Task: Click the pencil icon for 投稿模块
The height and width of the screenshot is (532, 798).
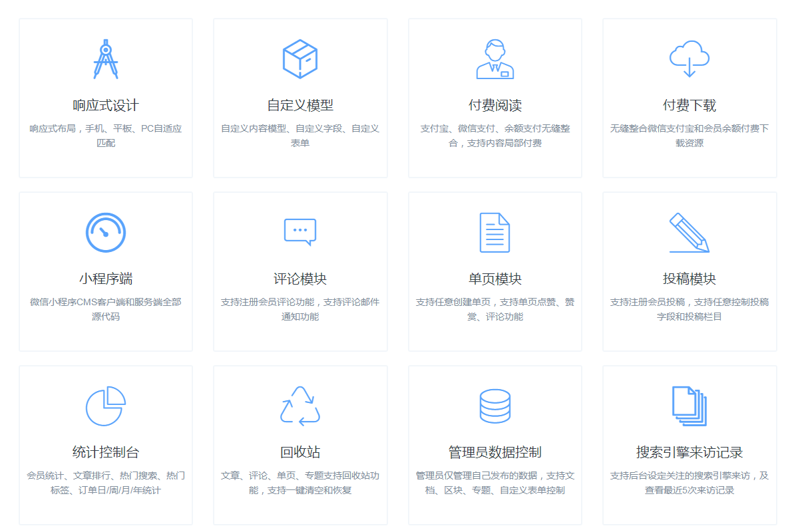Action: tap(690, 233)
